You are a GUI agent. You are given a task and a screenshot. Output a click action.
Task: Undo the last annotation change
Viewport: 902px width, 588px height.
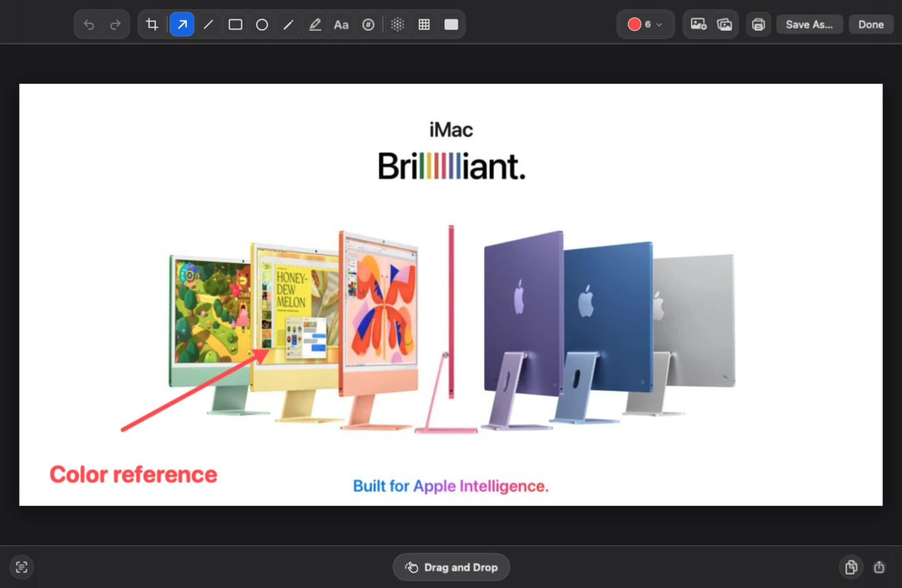89,24
